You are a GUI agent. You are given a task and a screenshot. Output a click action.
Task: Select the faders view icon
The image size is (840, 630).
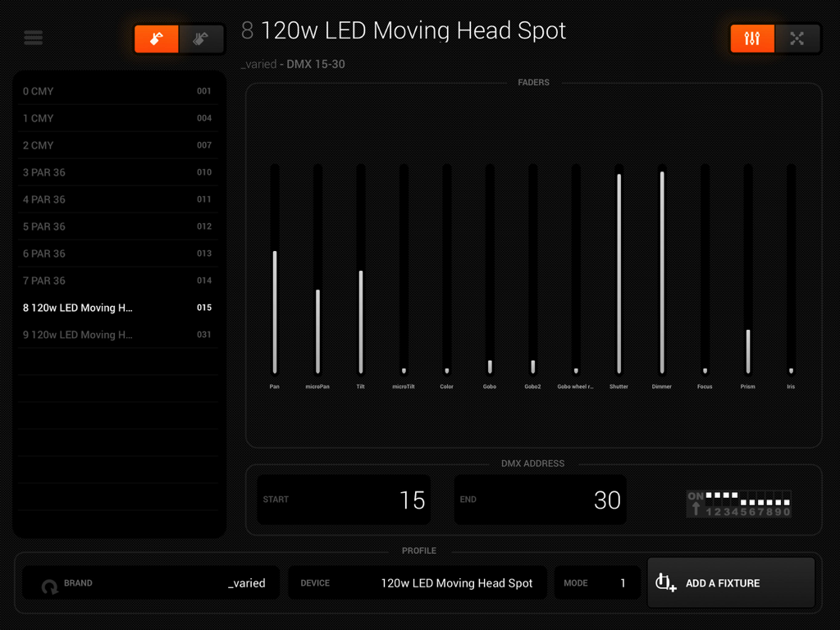pos(752,38)
